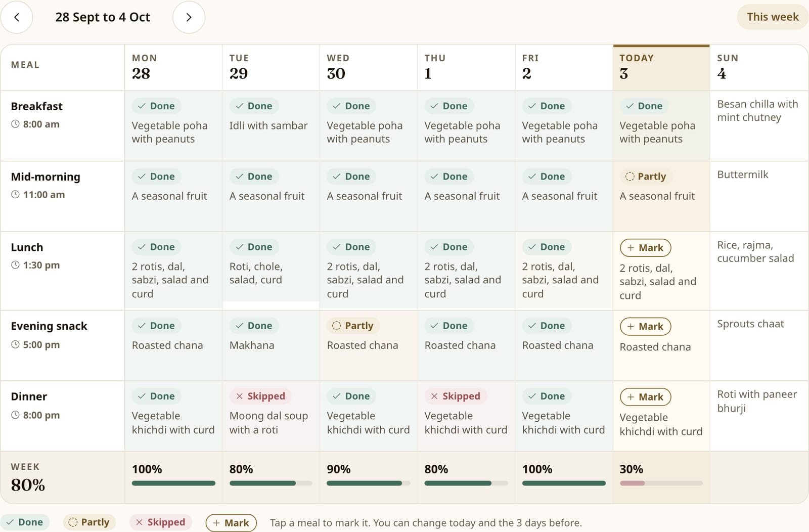This screenshot has height=532, width=809.
Task: Jump to This week
Action: tap(773, 17)
